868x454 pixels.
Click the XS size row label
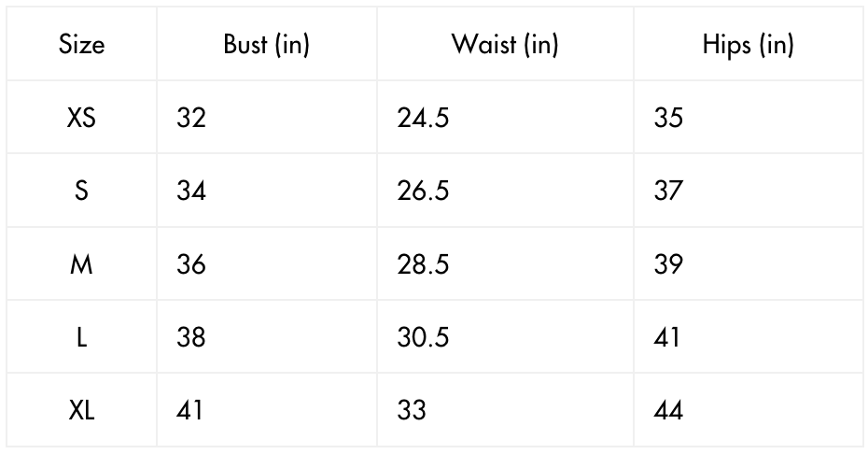[x=82, y=119]
